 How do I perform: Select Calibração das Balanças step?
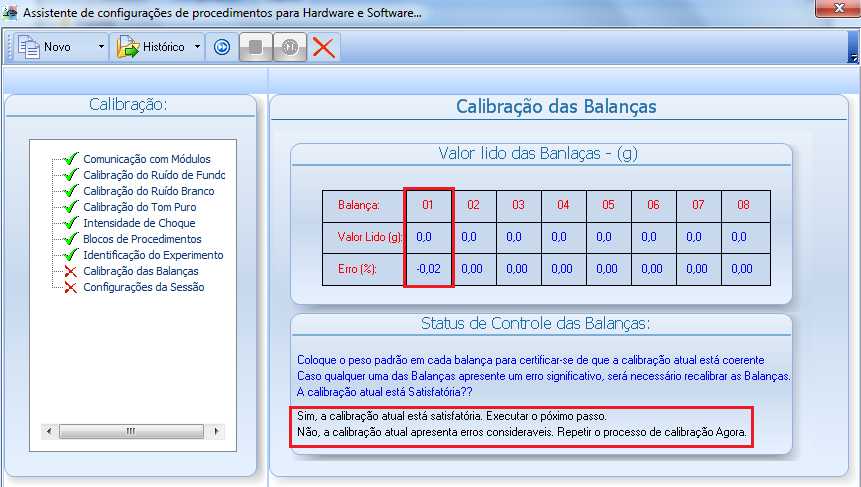(x=141, y=270)
